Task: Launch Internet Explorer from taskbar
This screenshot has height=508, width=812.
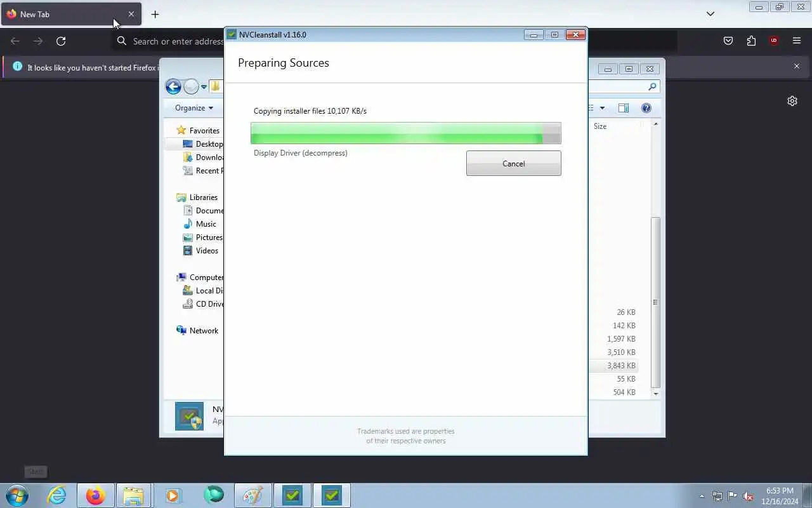Action: 57,495
